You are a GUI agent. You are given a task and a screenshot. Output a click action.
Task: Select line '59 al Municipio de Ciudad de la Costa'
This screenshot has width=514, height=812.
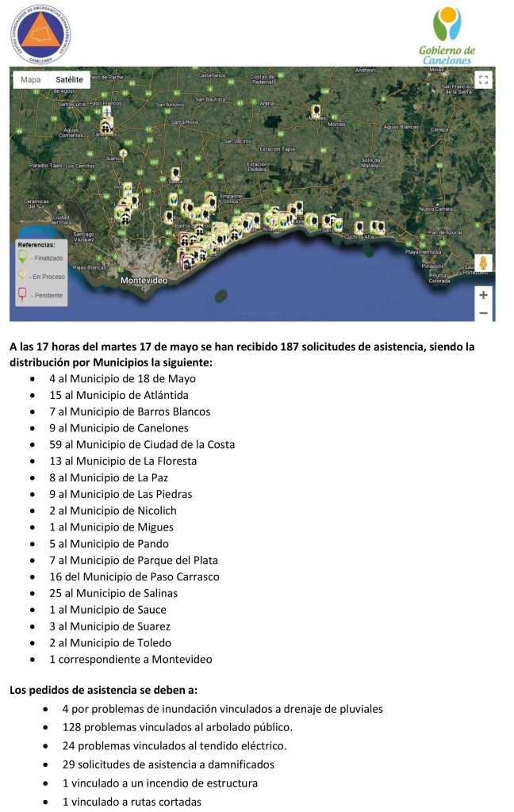point(142,444)
